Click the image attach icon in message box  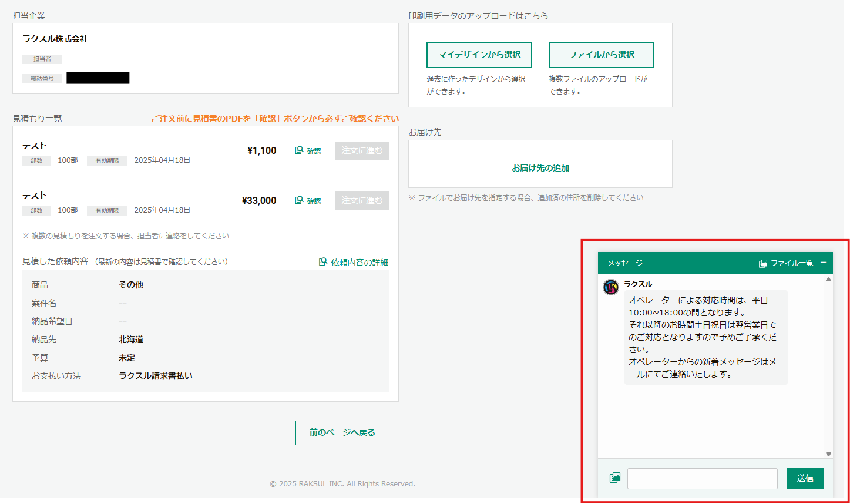pos(615,478)
